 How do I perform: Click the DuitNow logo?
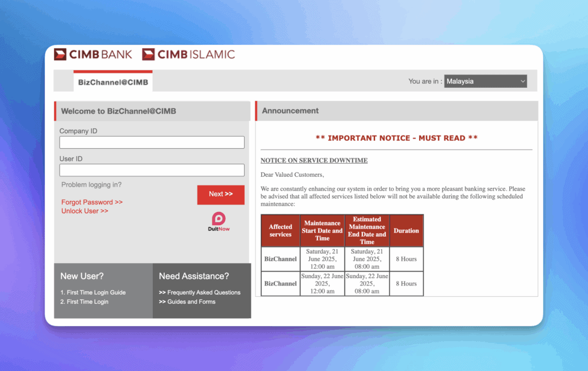(x=219, y=222)
